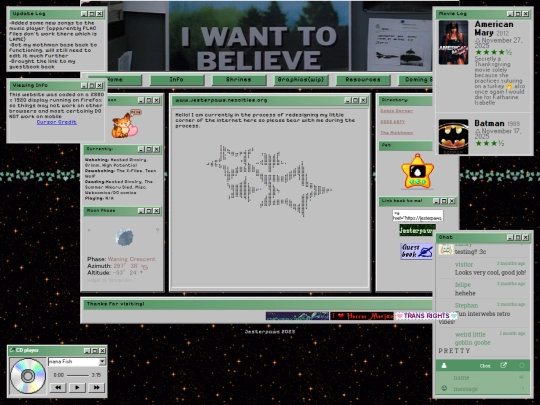
Task: Open the Batman title link
Action: click(489, 123)
